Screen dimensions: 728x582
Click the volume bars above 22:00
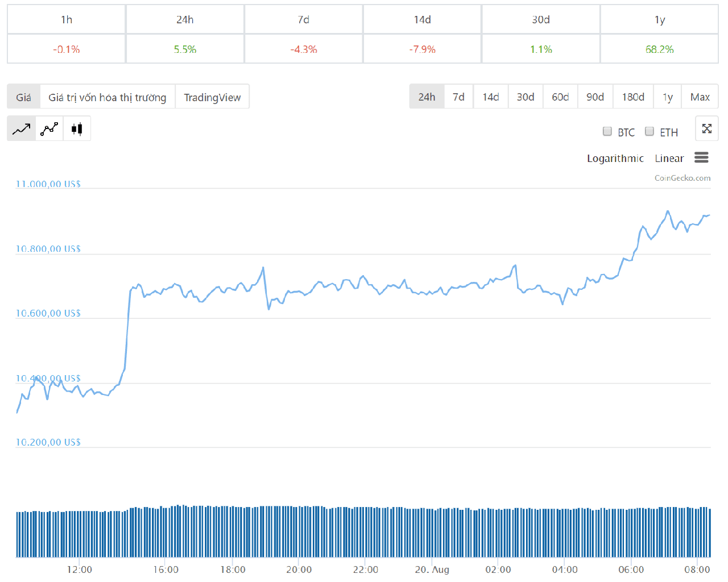pos(365,532)
